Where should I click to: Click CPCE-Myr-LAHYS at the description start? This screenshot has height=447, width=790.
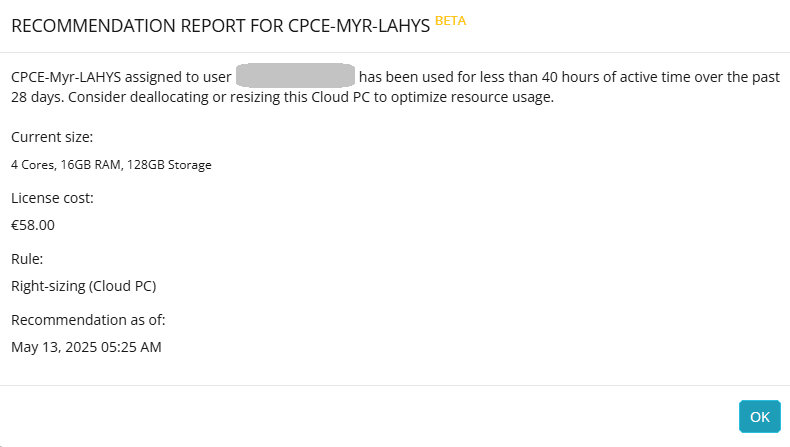66,76
